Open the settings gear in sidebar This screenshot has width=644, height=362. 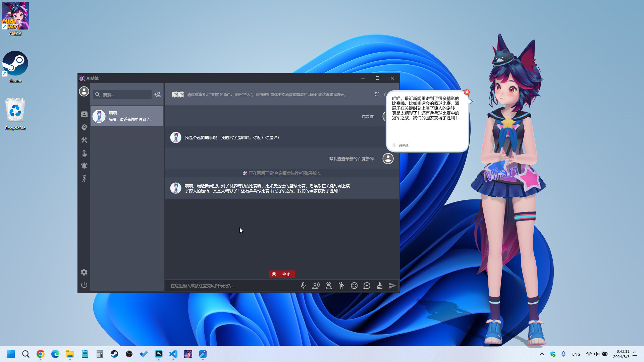(84, 272)
